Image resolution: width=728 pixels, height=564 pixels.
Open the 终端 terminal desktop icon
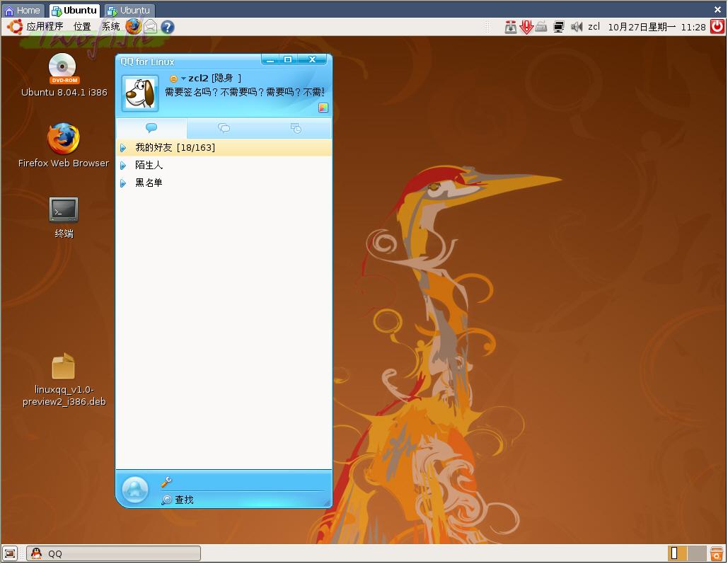pyautogui.click(x=64, y=218)
